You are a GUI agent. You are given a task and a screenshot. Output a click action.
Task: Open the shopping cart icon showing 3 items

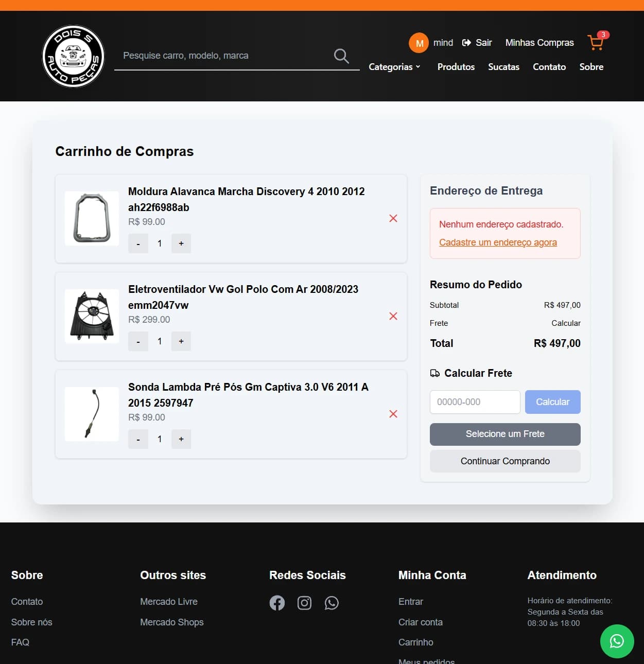tap(596, 43)
